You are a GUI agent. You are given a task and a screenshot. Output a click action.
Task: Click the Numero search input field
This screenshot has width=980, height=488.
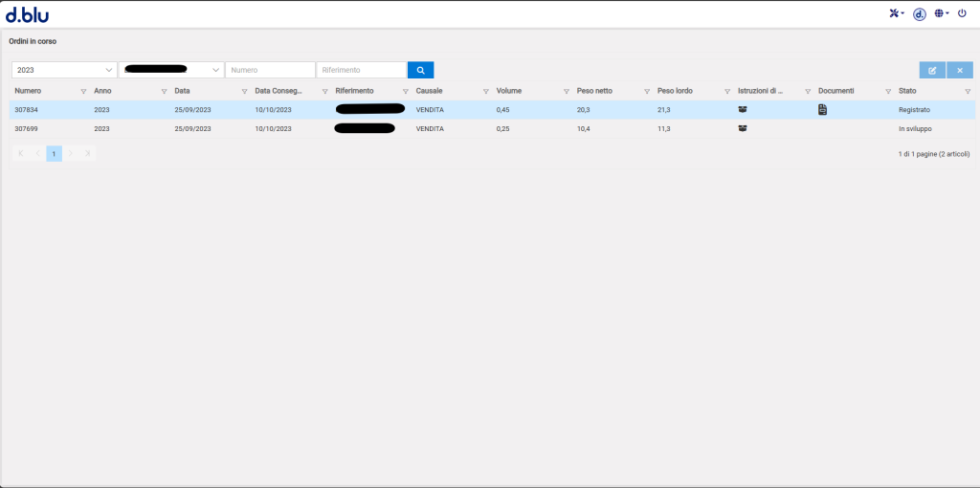coord(270,70)
